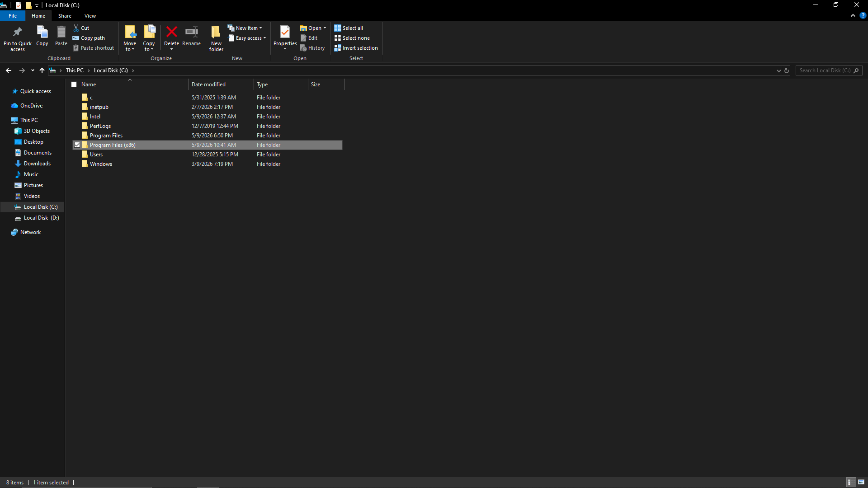Click Select all in ribbon
The height and width of the screenshot is (488, 868).
349,28
